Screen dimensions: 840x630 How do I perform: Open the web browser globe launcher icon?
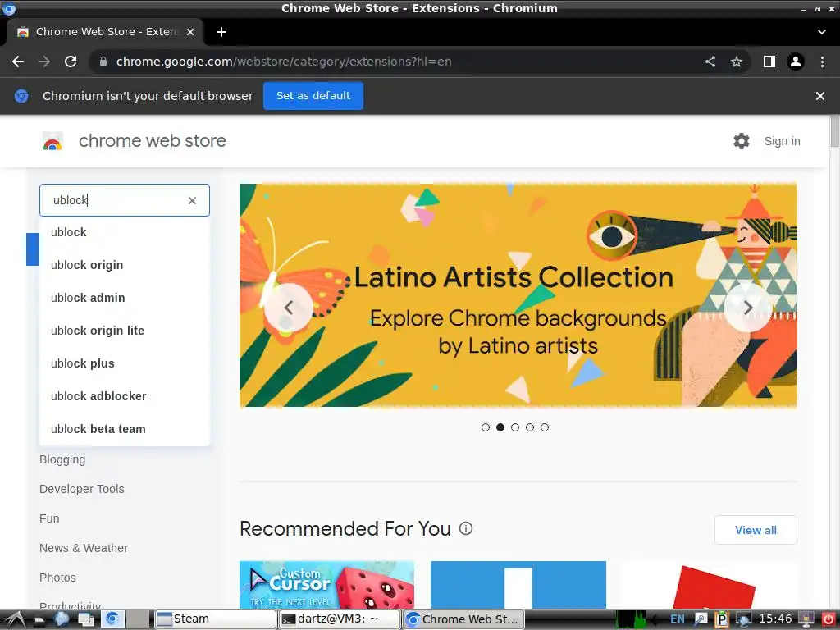(x=62, y=619)
